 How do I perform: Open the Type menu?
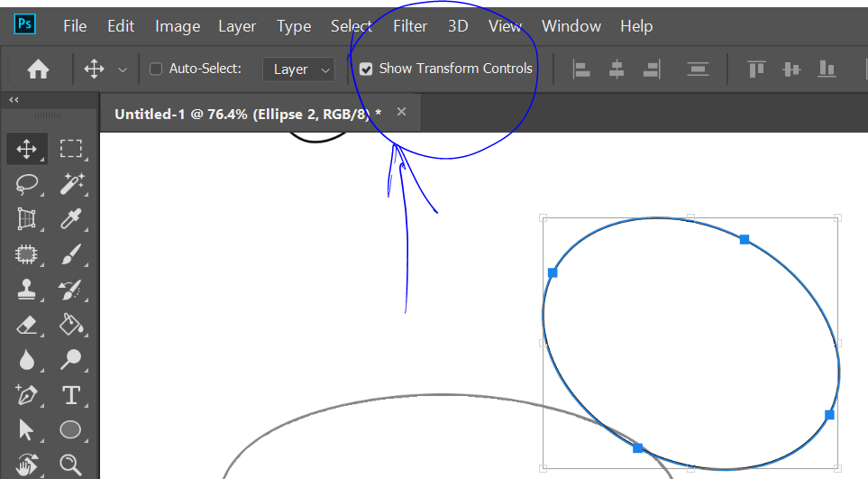click(x=294, y=26)
